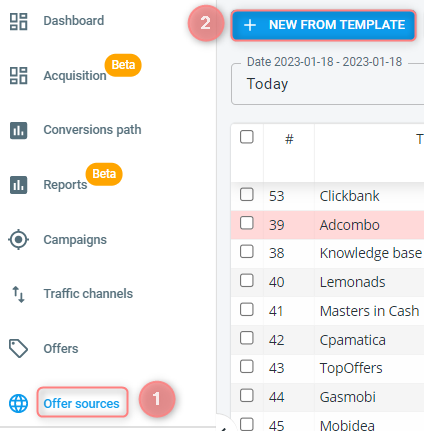Click the Reports bar chart icon
The width and height of the screenshot is (424, 431).
18,185
